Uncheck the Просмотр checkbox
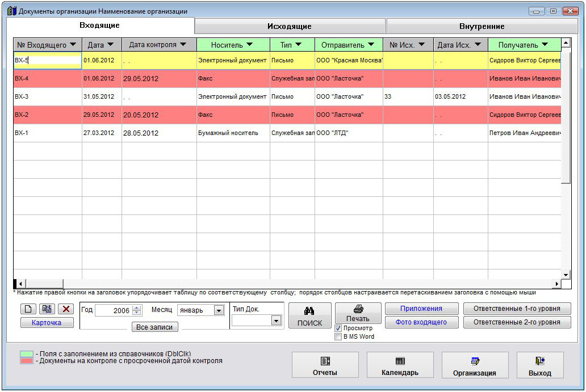 pyautogui.click(x=338, y=328)
